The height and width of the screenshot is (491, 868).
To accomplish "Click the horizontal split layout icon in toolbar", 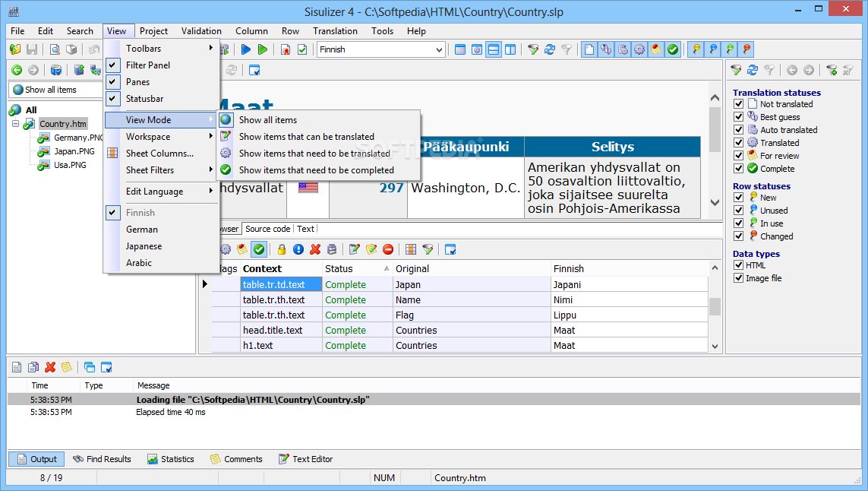I will pyautogui.click(x=493, y=49).
